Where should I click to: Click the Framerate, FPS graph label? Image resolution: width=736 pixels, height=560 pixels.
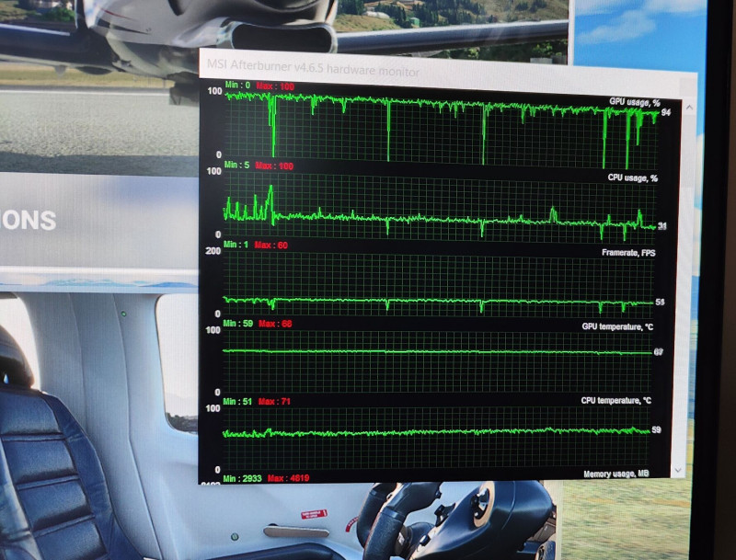(628, 253)
